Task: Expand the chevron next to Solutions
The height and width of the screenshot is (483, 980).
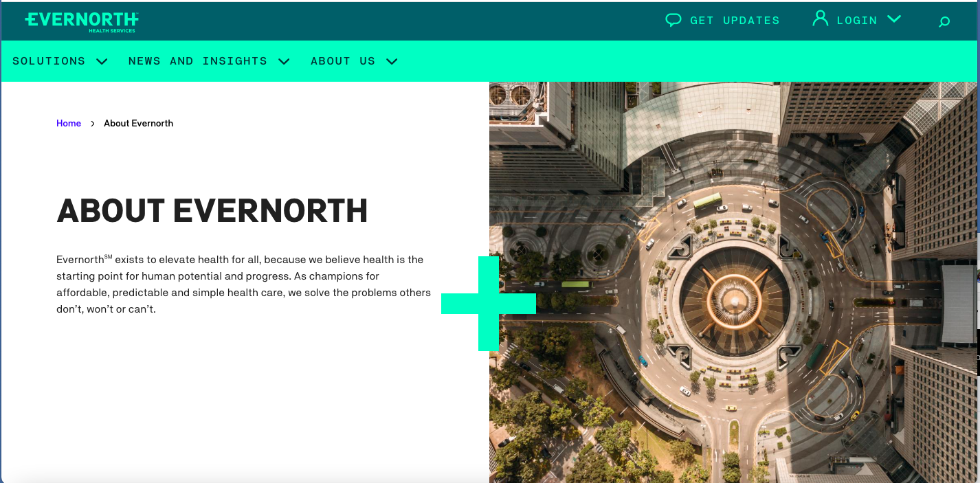Action: 102,61
